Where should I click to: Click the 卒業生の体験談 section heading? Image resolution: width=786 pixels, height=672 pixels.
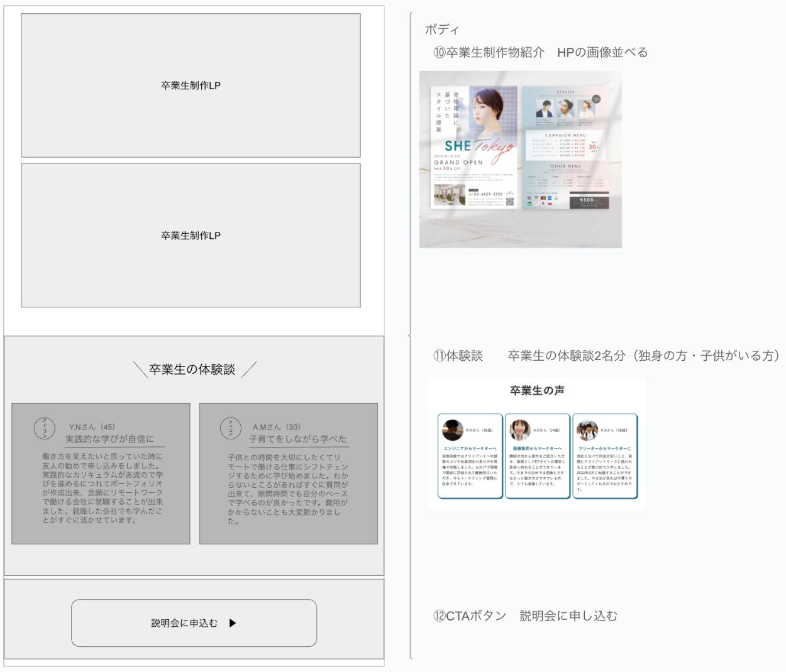(192, 370)
